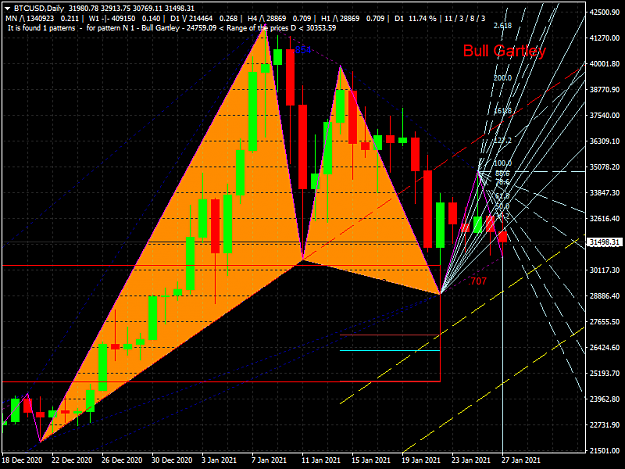Click the 26 Dec 2020 date label
The height and width of the screenshot is (469, 625).
pyautogui.click(x=122, y=460)
